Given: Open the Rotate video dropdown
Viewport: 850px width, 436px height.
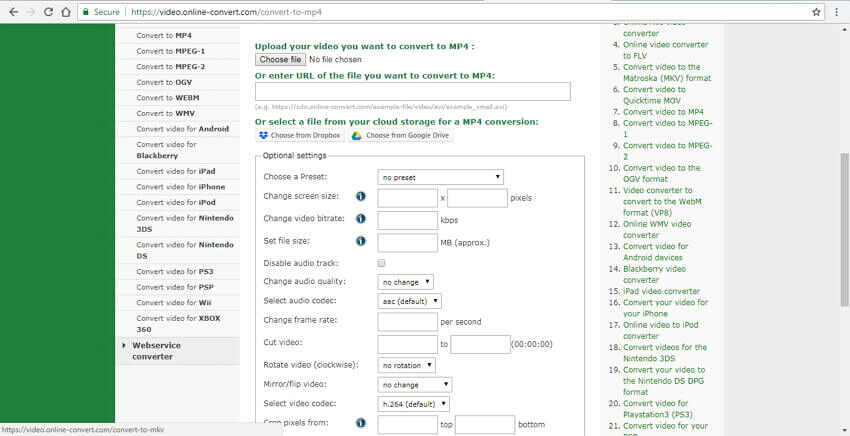Looking at the screenshot, I should coord(406,366).
